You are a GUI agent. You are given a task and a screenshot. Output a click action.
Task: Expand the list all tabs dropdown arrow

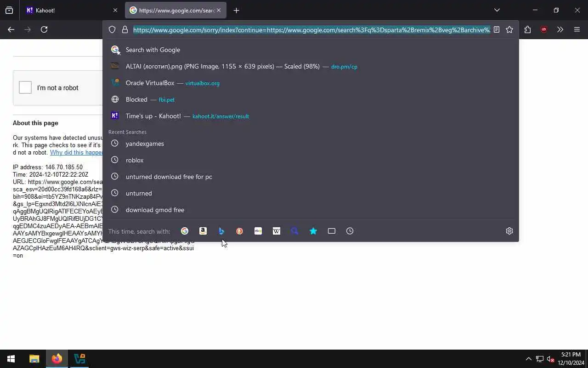497,10
